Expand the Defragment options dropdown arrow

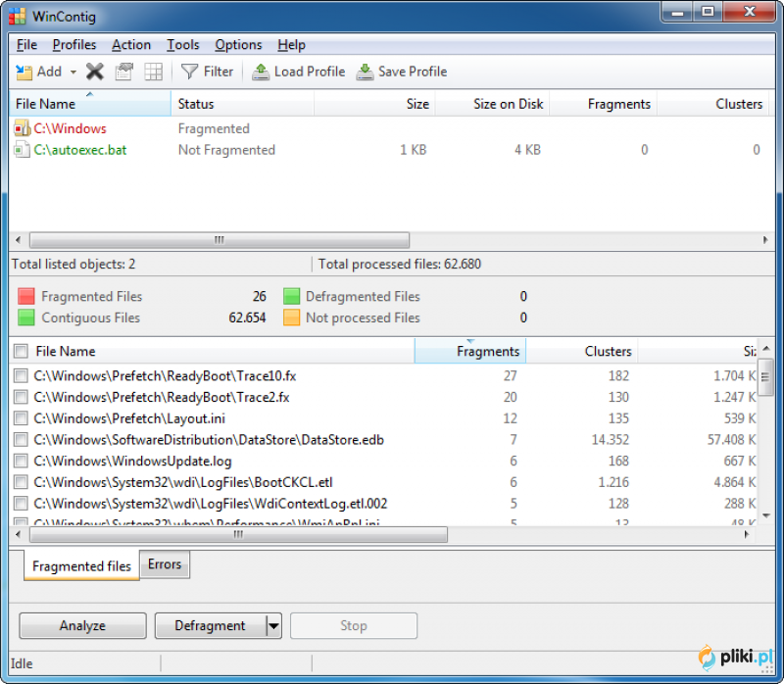(273, 625)
